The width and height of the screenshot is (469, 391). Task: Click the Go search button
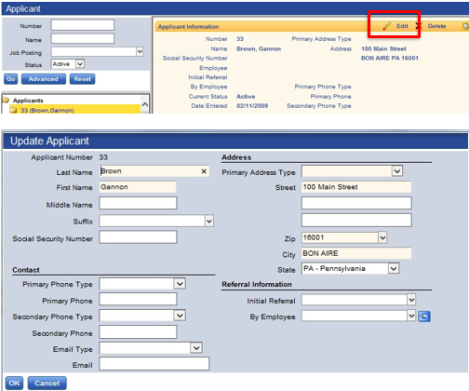pyautogui.click(x=11, y=79)
